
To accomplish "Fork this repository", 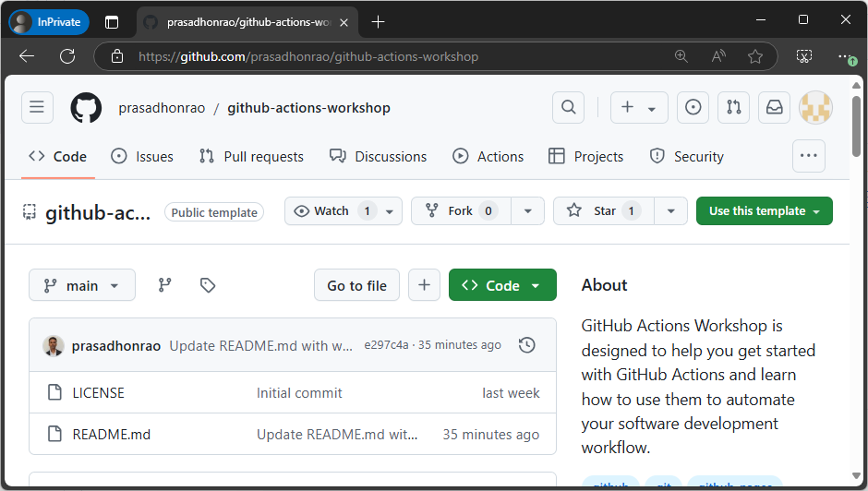I will click(461, 211).
